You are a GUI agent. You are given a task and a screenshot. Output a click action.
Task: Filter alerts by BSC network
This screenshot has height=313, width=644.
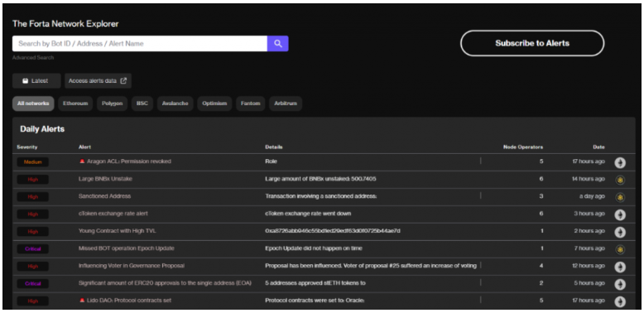click(x=142, y=104)
